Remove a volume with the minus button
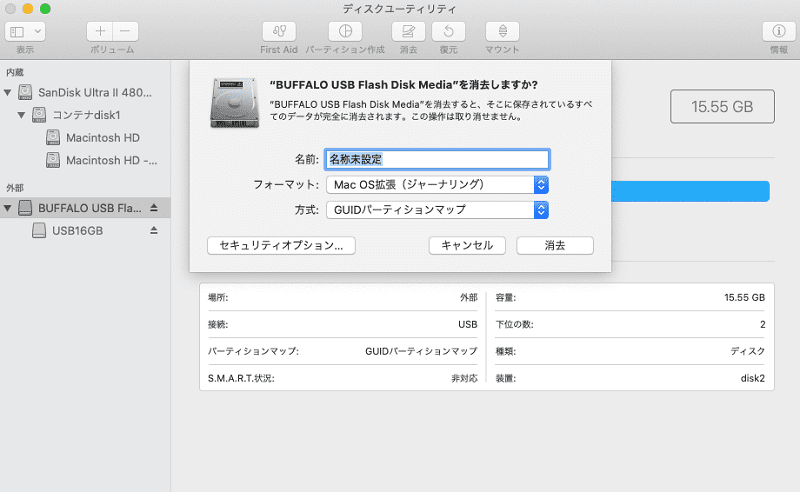The height and width of the screenshot is (492, 800). (x=126, y=32)
